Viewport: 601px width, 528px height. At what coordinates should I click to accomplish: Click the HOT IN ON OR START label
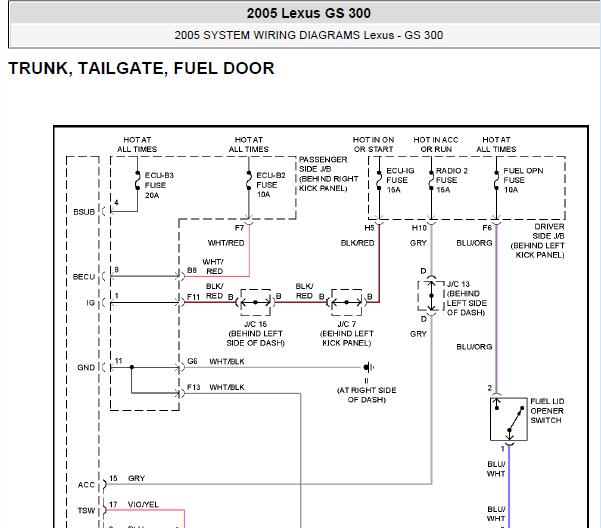(x=374, y=144)
